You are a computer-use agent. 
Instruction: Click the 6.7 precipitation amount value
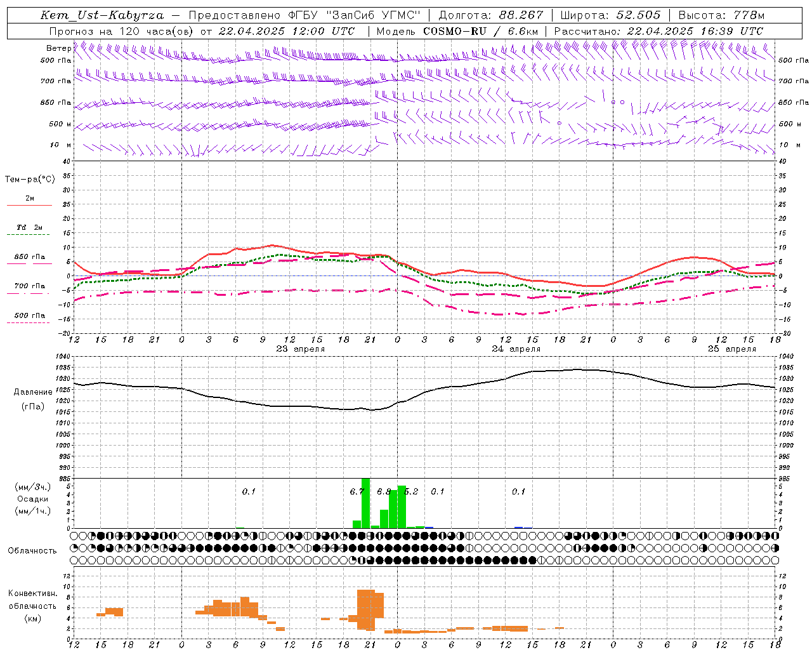click(x=357, y=492)
